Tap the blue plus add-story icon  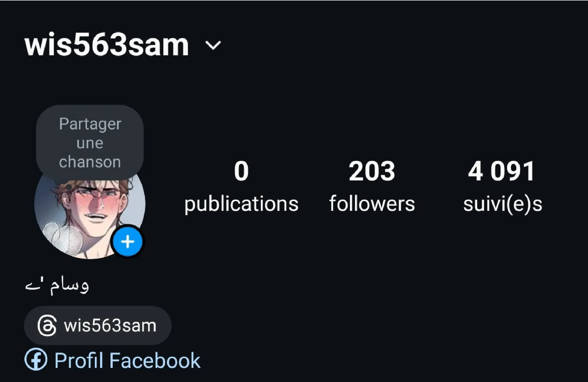coord(128,242)
